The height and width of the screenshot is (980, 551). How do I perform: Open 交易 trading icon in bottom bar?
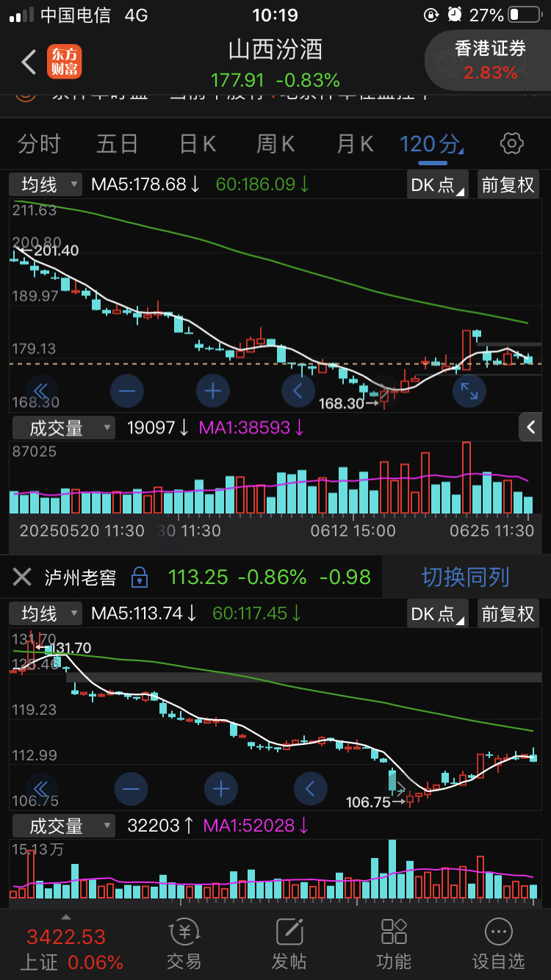coord(184,943)
